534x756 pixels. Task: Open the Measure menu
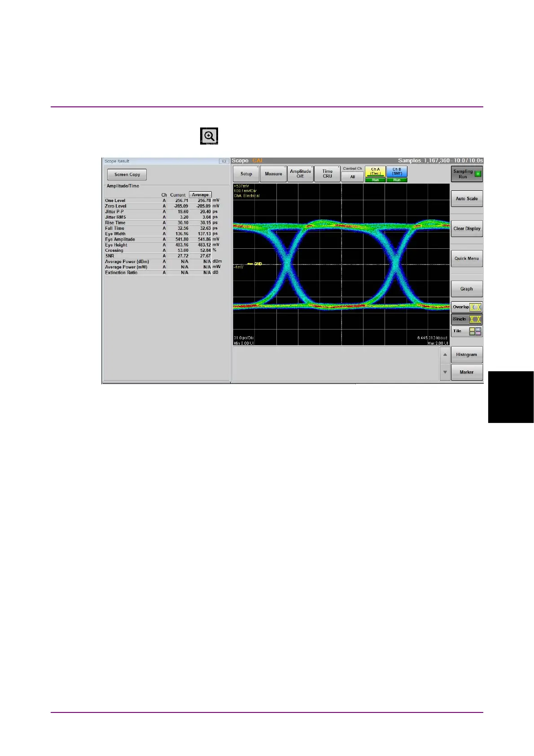pyautogui.click(x=273, y=174)
